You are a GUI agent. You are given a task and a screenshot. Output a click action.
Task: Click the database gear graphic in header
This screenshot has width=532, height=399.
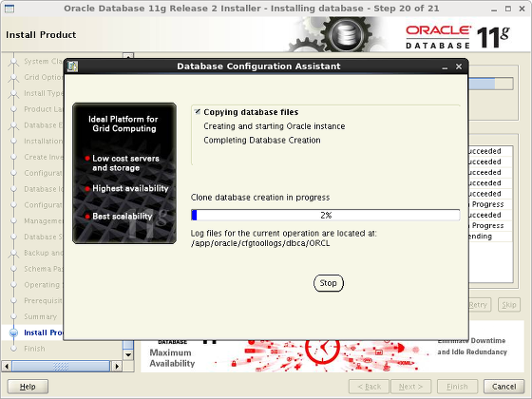pos(346,35)
